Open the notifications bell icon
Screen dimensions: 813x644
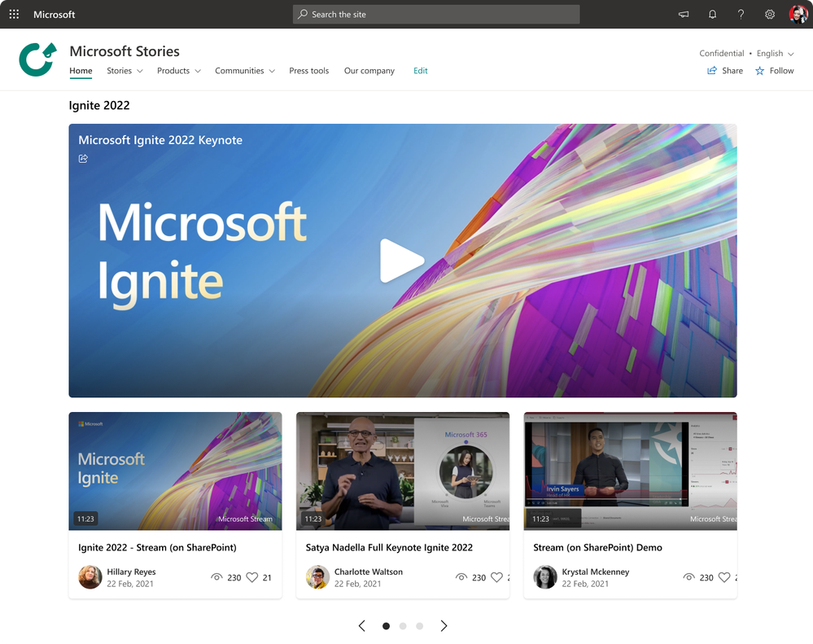tap(712, 15)
